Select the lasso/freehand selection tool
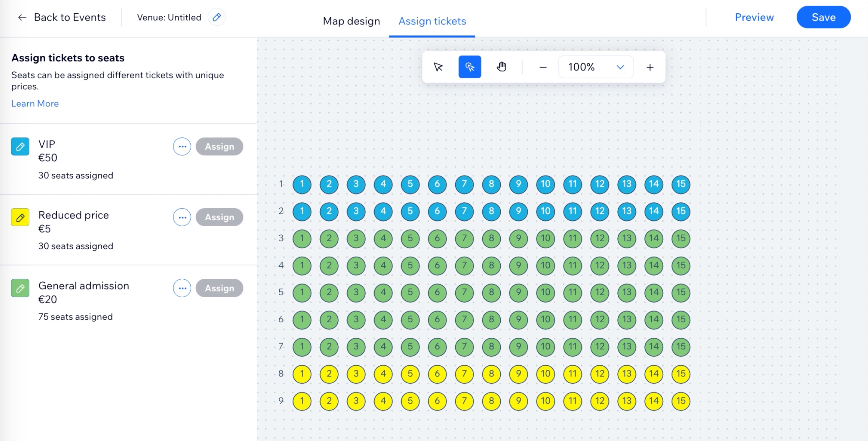The image size is (868, 441). click(x=469, y=66)
